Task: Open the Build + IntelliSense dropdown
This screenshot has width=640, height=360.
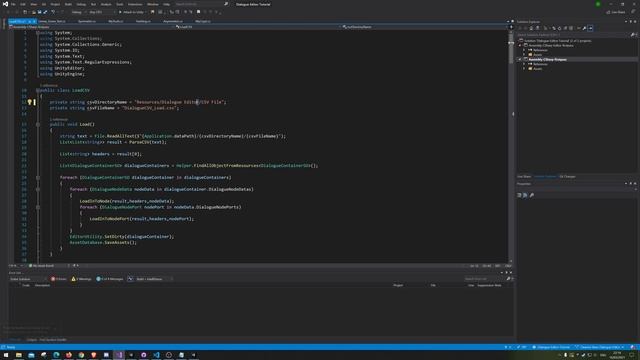Action: [153, 279]
